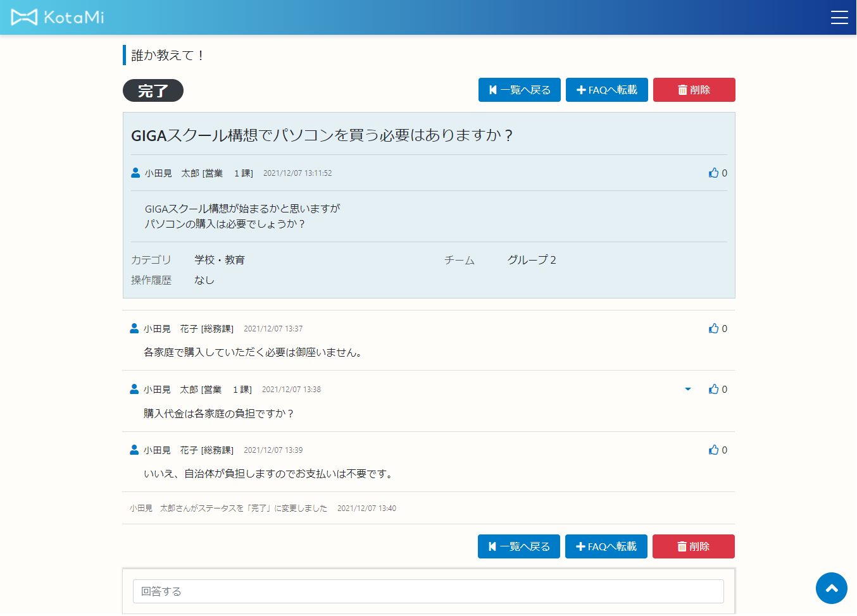
Task: Click the KotaMi logo
Action: (x=58, y=17)
